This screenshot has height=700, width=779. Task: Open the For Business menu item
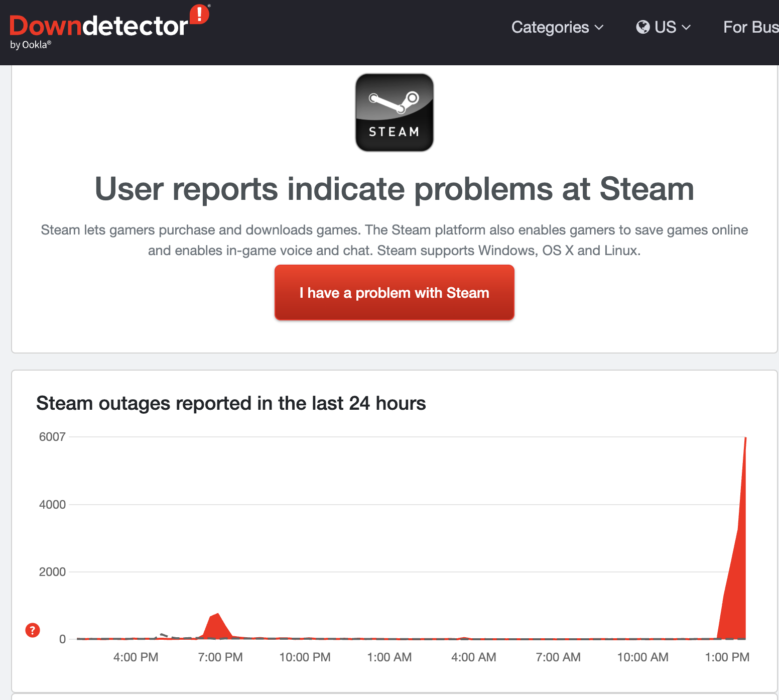coord(751,27)
